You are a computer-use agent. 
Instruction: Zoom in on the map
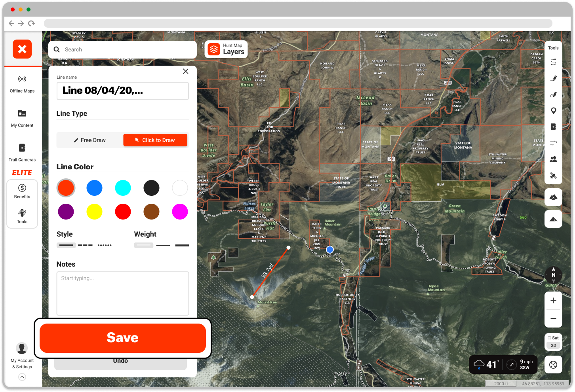click(553, 301)
